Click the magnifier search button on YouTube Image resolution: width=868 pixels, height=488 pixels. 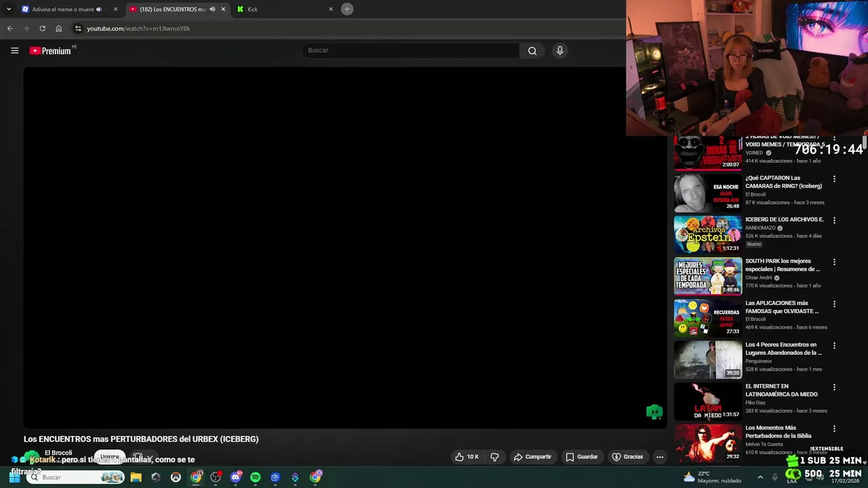532,50
